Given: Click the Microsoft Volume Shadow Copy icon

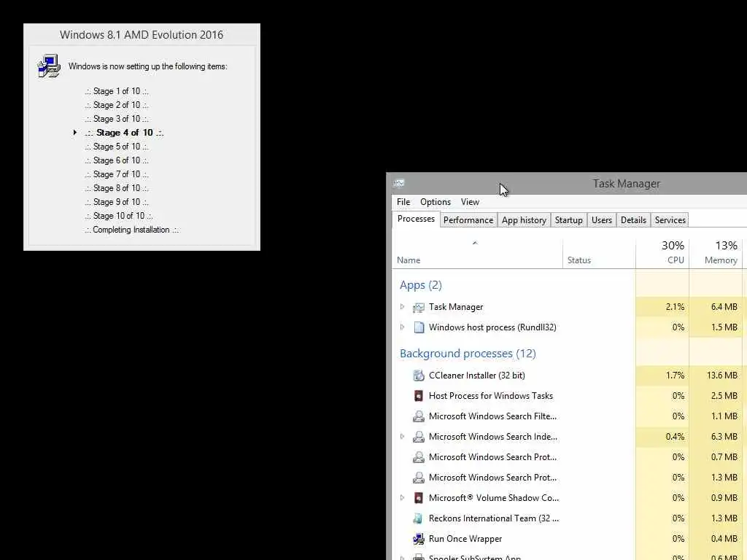Looking at the screenshot, I should pos(418,498).
